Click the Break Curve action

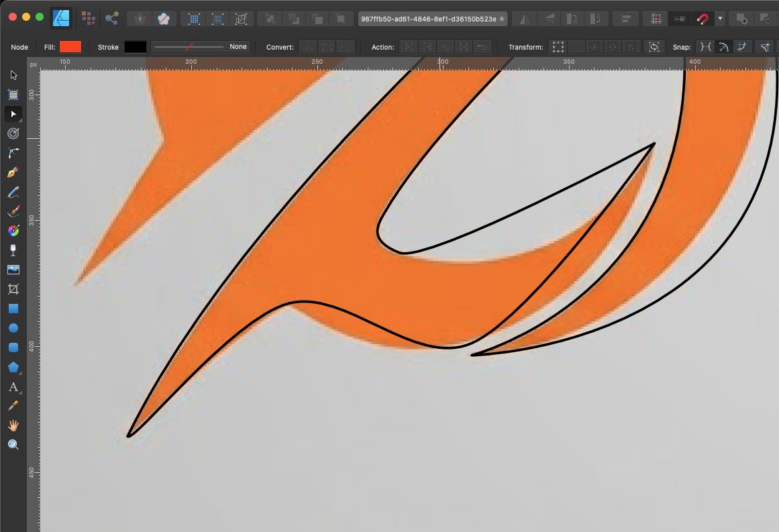tap(409, 47)
